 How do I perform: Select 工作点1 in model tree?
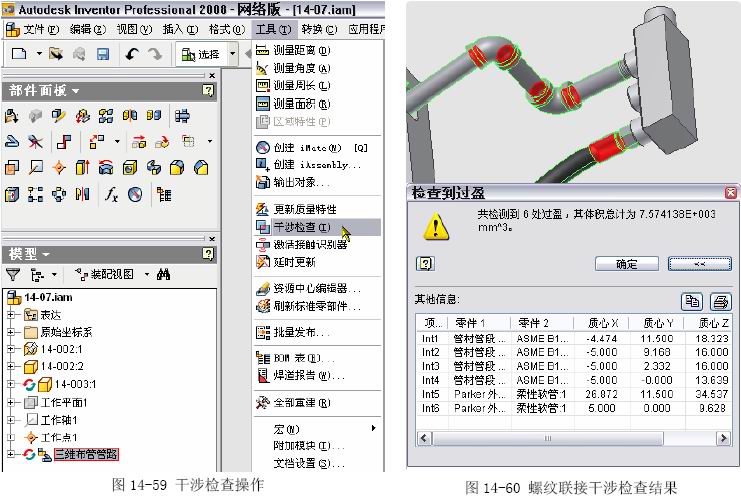[x=59, y=438]
